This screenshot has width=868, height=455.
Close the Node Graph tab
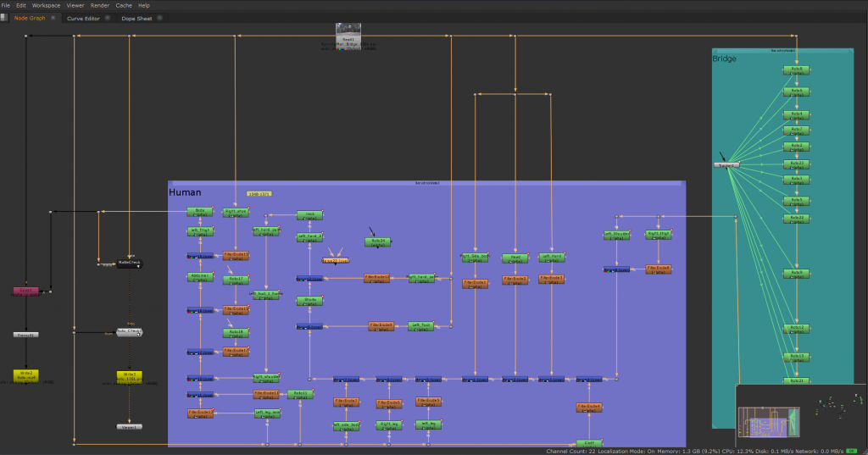pos(53,18)
